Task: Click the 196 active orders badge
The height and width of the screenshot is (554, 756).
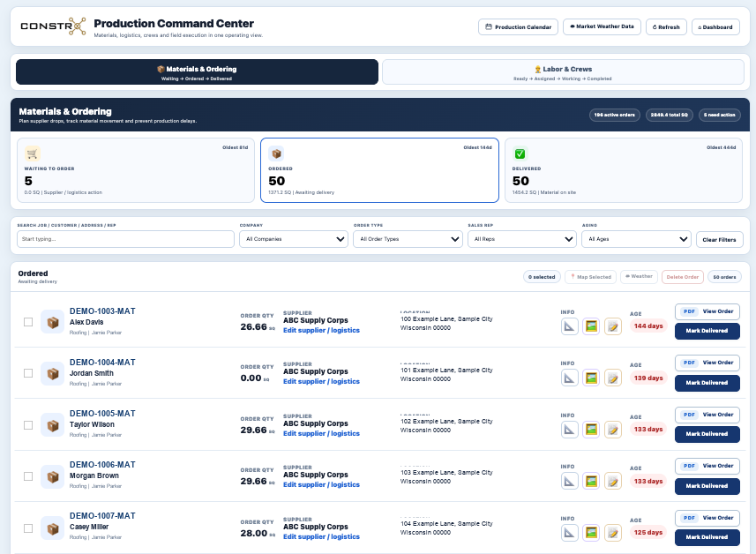Action: (614, 115)
